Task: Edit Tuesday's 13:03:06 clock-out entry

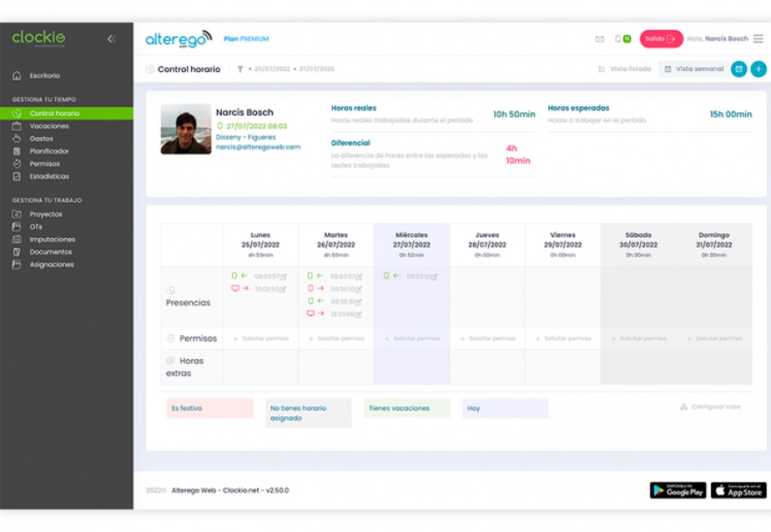Action: click(359, 314)
